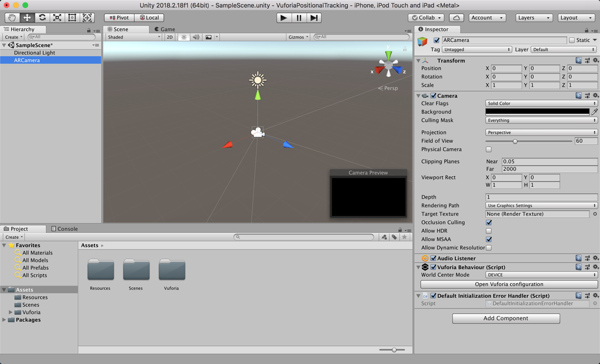Pause the game playback
Viewport: 600px width, 364px height.
point(299,18)
